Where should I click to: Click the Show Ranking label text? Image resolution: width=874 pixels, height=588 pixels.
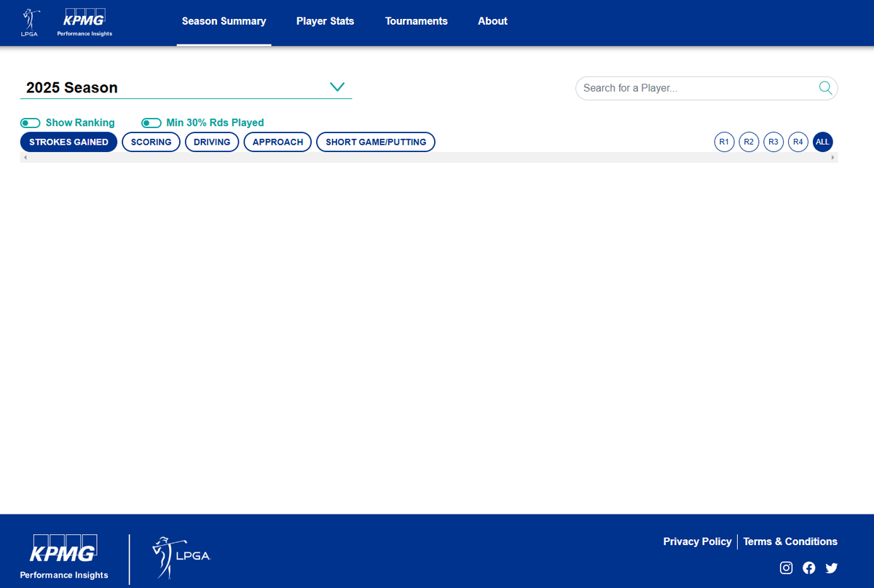[80, 123]
